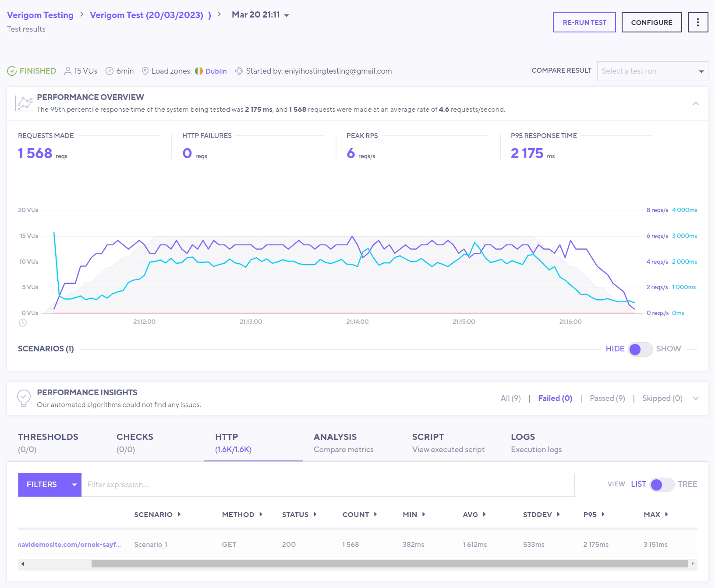Click the performance insights lightbulb icon
Image resolution: width=715 pixels, height=588 pixels.
click(24, 398)
